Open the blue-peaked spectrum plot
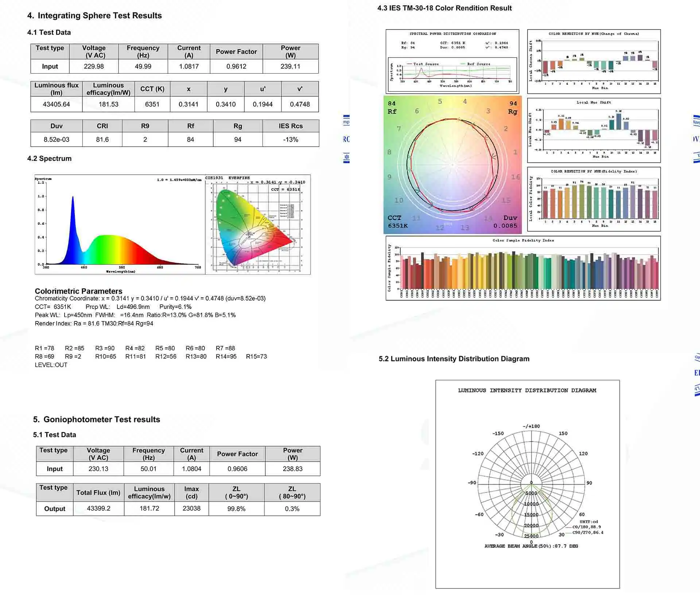 tap(120, 224)
